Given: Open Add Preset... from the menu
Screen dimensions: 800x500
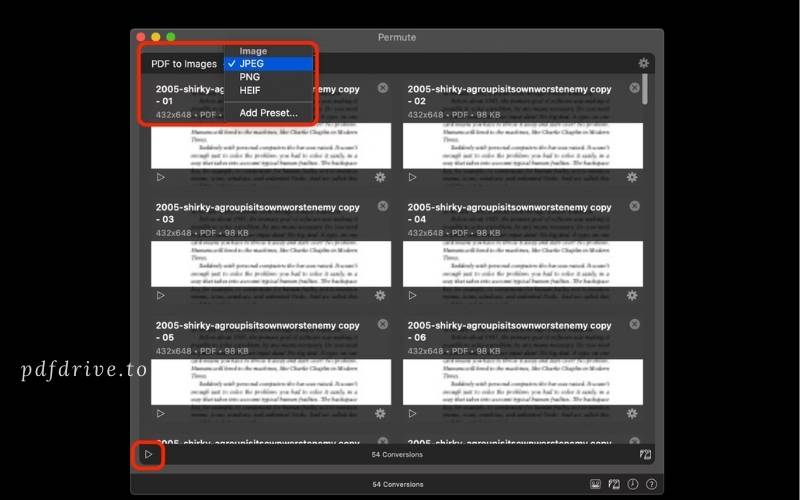Looking at the screenshot, I should click(x=268, y=113).
